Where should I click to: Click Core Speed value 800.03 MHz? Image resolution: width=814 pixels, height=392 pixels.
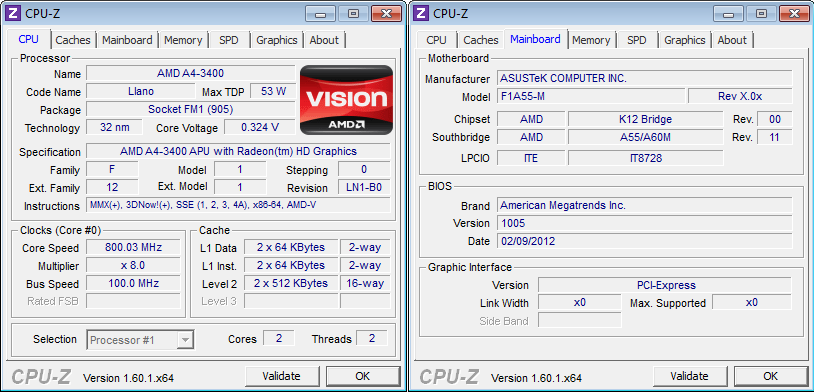click(133, 248)
